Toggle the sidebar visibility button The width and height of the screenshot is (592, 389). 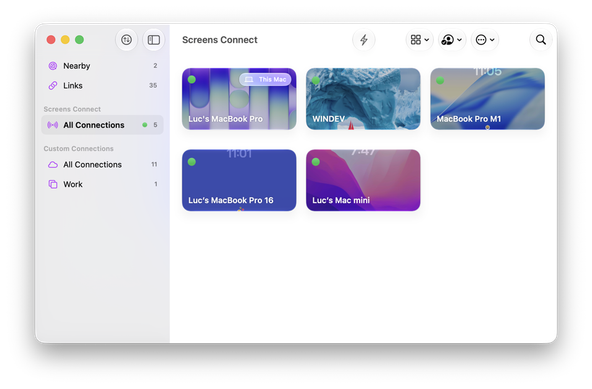click(154, 40)
